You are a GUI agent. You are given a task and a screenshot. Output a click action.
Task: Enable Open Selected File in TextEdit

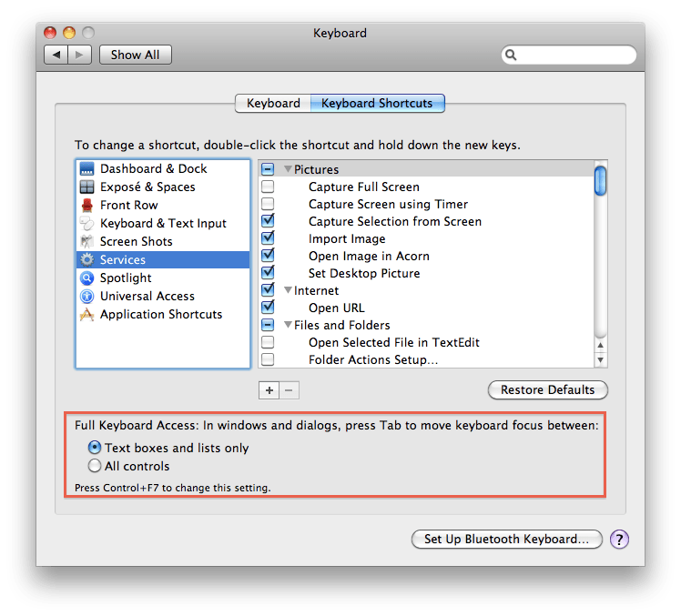click(268, 342)
